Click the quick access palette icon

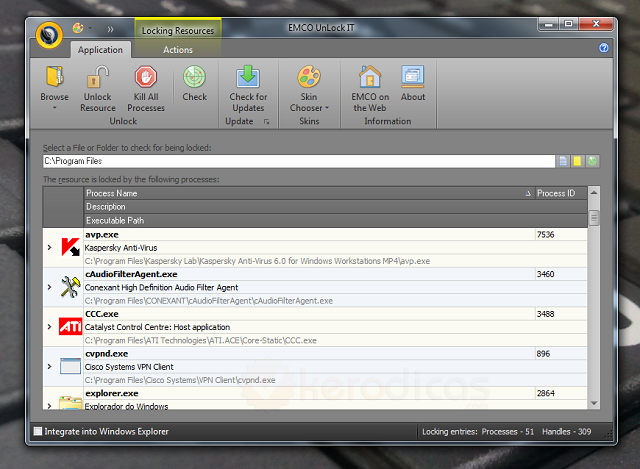click(x=78, y=28)
